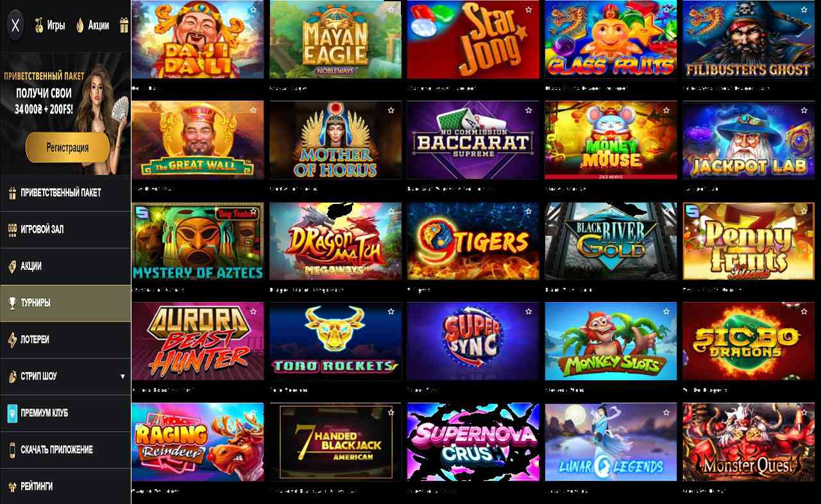Close the sidebar with the X icon

click(x=15, y=26)
